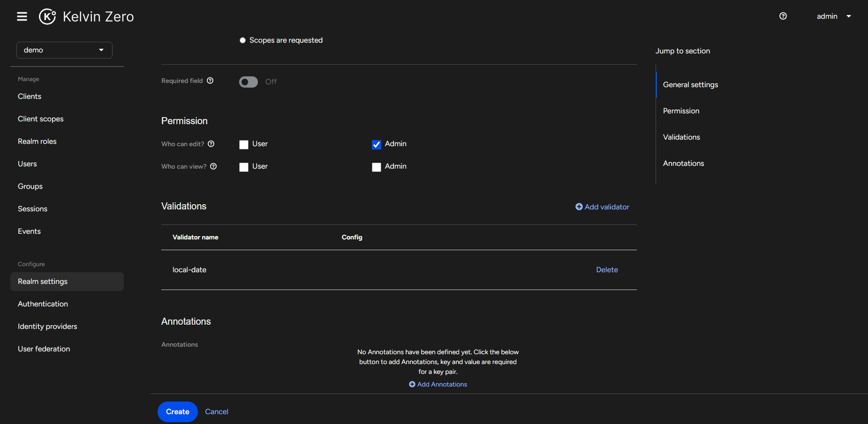Viewport: 868px width, 424px height.
Task: Delete the local-date validator
Action: [x=607, y=269]
